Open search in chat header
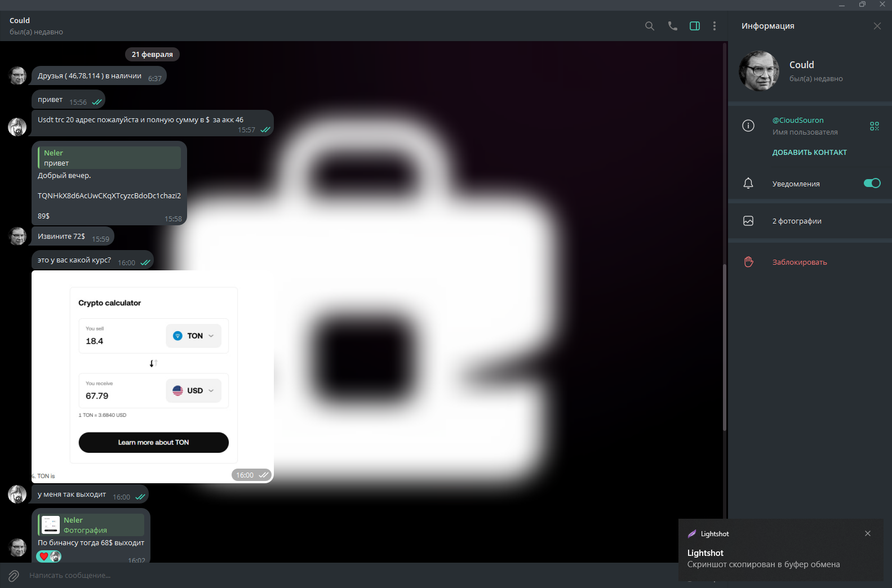Image resolution: width=892 pixels, height=588 pixels. pos(650,26)
